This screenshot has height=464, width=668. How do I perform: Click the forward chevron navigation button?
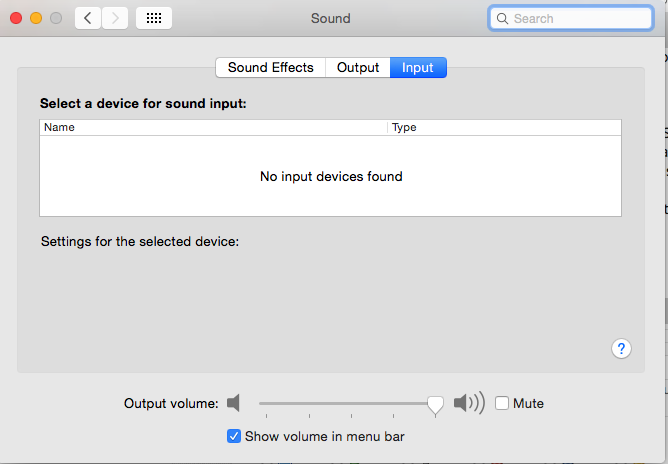pos(115,18)
